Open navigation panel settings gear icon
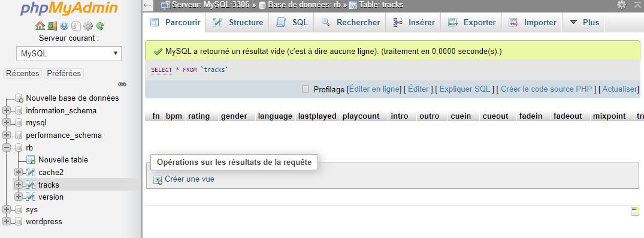This screenshot has height=238, width=644. (88, 26)
